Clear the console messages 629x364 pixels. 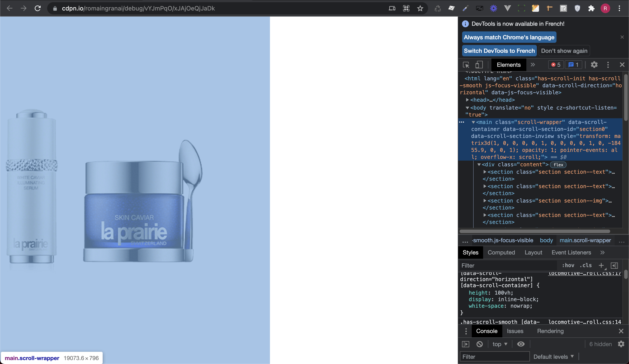(480, 344)
